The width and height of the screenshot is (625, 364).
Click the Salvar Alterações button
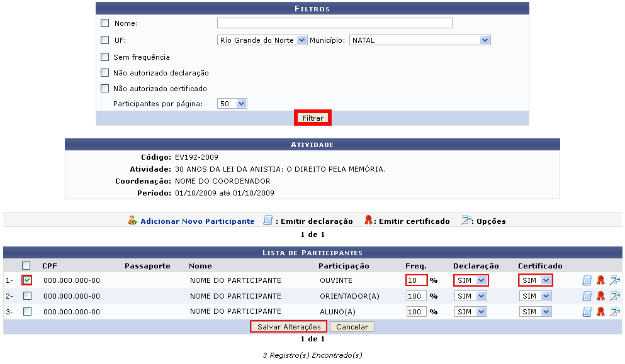(x=289, y=327)
